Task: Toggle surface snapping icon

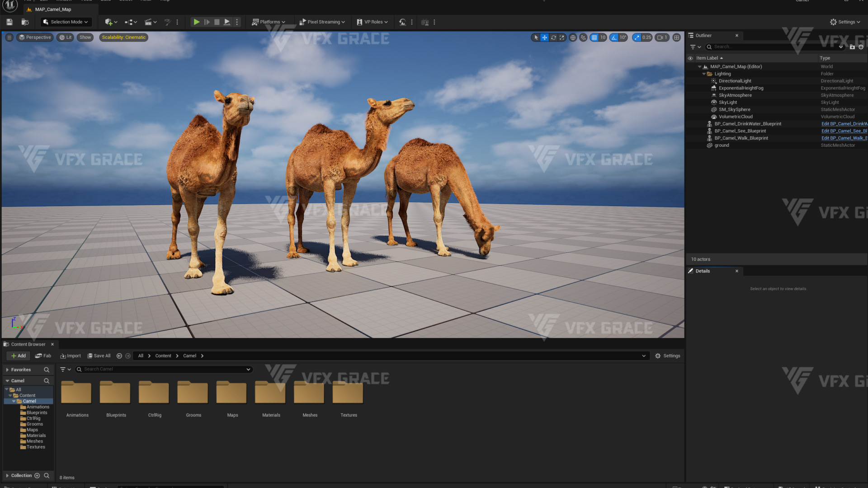Action: [583, 38]
